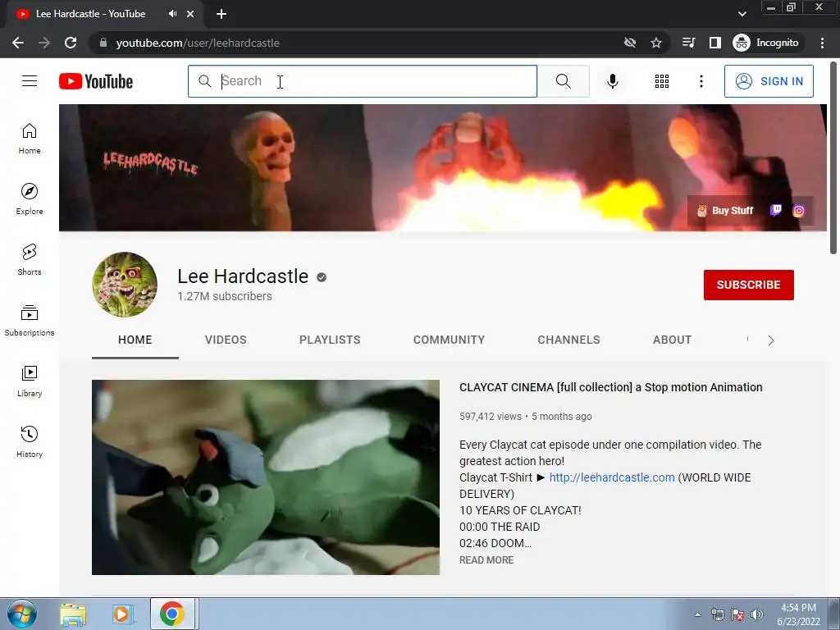Click the Twitch icon on banner
The width and height of the screenshot is (840, 630).
tap(776, 211)
